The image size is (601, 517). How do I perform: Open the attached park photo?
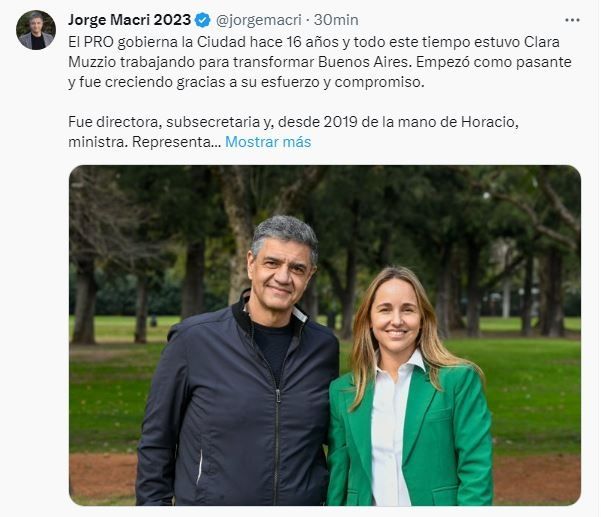click(325, 335)
